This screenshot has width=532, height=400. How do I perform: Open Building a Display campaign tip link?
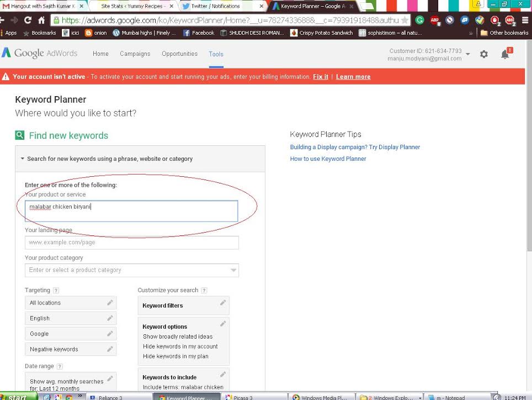pyautogui.click(x=355, y=147)
